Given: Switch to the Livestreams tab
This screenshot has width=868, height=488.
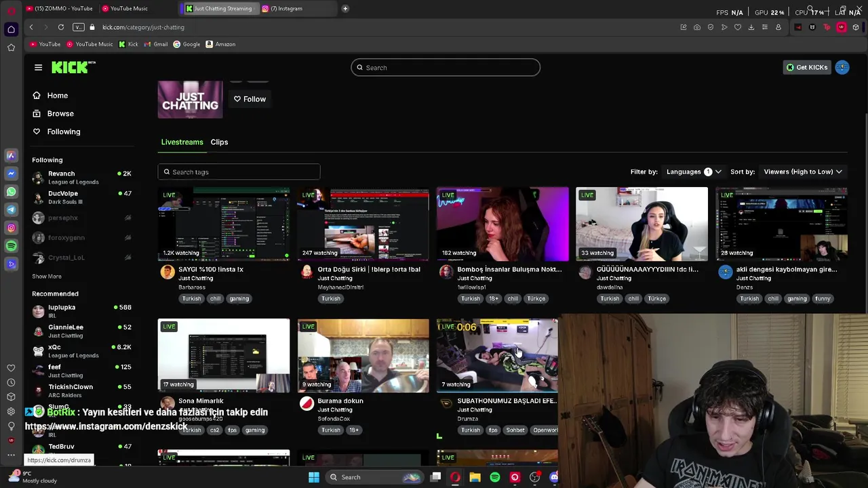Looking at the screenshot, I should (182, 142).
